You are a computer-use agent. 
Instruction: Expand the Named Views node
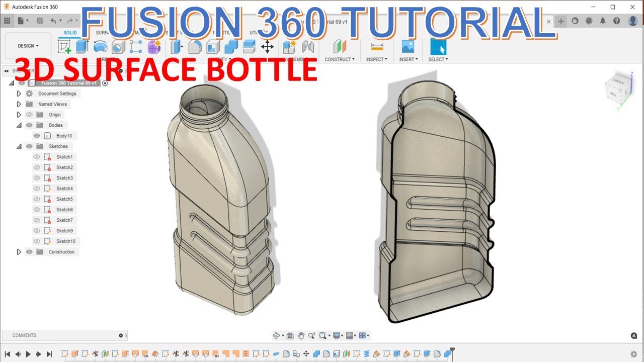click(x=19, y=104)
